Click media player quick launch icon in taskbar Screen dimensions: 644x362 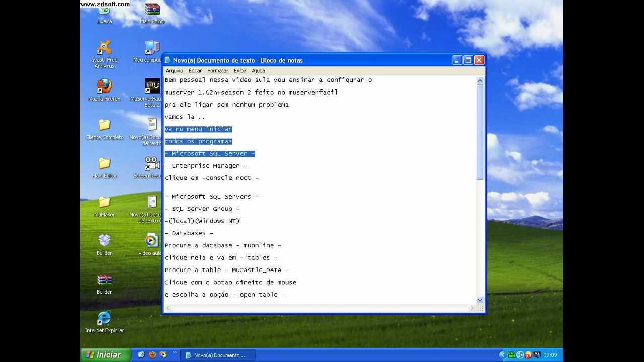click(x=163, y=355)
